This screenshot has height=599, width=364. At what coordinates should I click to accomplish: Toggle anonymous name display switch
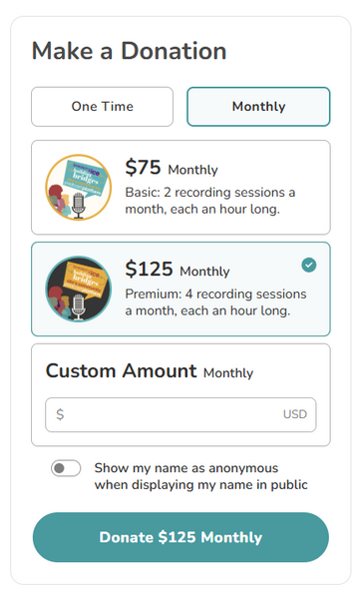coord(66,468)
